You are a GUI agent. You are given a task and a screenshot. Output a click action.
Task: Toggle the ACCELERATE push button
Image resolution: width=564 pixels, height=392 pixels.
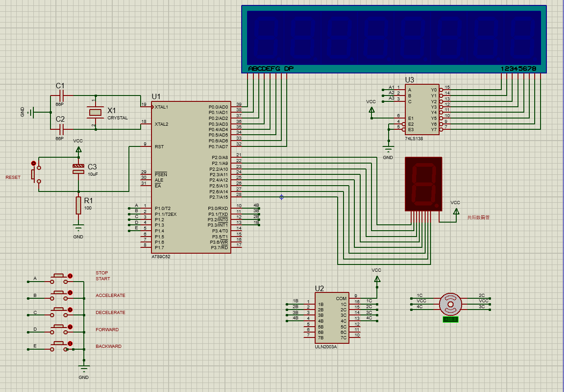coord(60,292)
